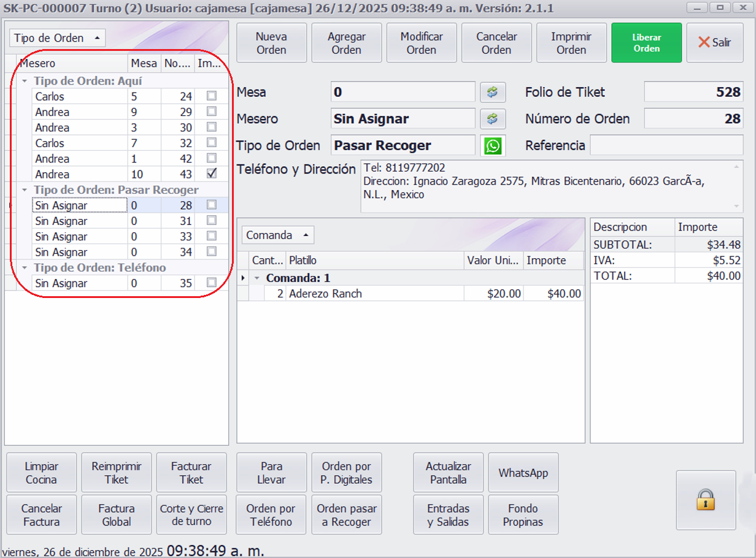Screen dimensions: 756x558
Task: Click the Platillo column header
Action: tap(374, 261)
